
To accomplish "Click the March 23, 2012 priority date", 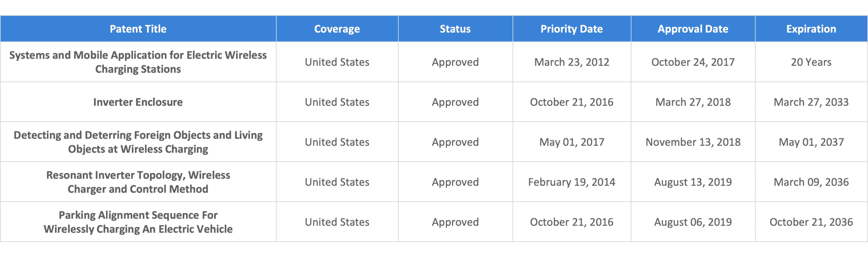I will [x=572, y=62].
